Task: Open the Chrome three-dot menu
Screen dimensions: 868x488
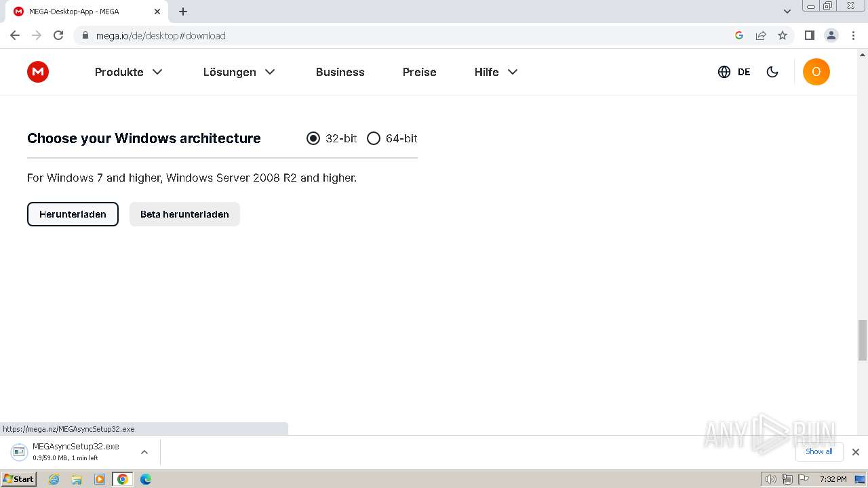Action: tap(853, 35)
